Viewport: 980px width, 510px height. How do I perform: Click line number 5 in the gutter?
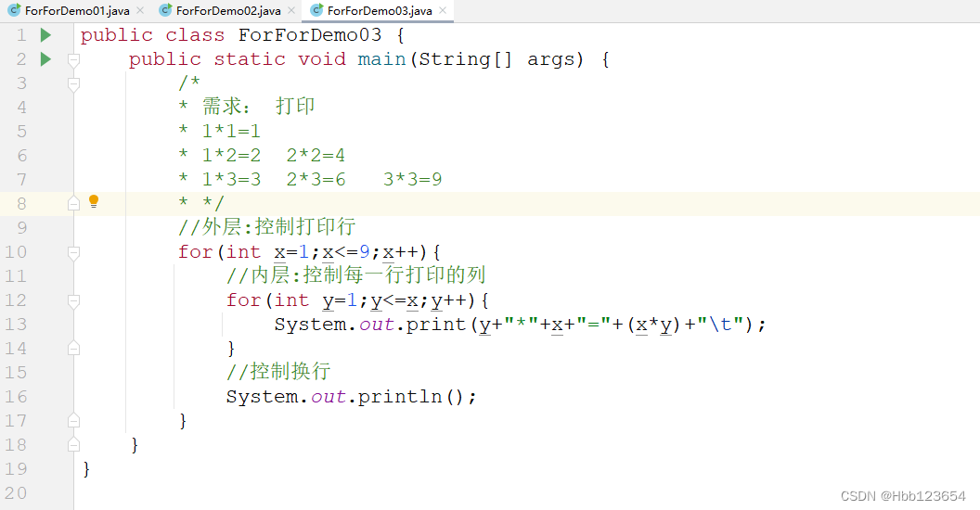point(22,131)
